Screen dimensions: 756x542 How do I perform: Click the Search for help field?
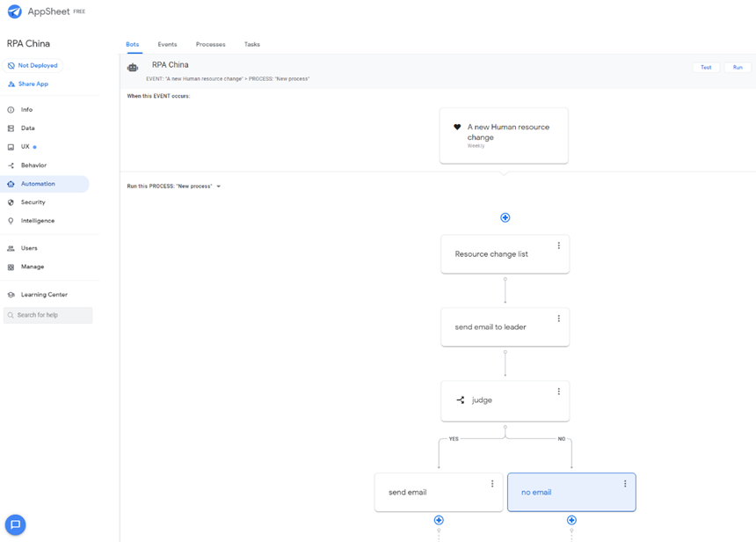(x=47, y=315)
